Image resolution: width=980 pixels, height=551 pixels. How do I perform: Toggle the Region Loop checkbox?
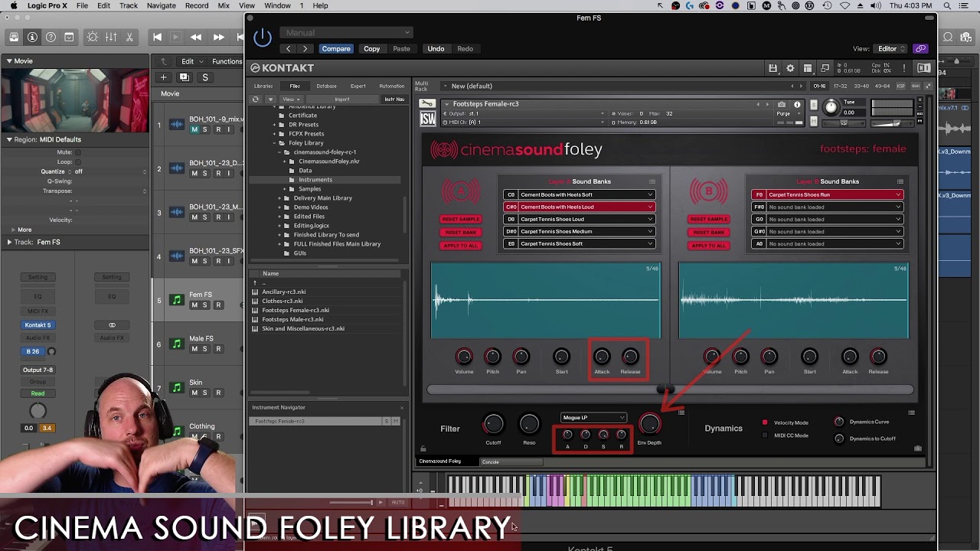78,162
